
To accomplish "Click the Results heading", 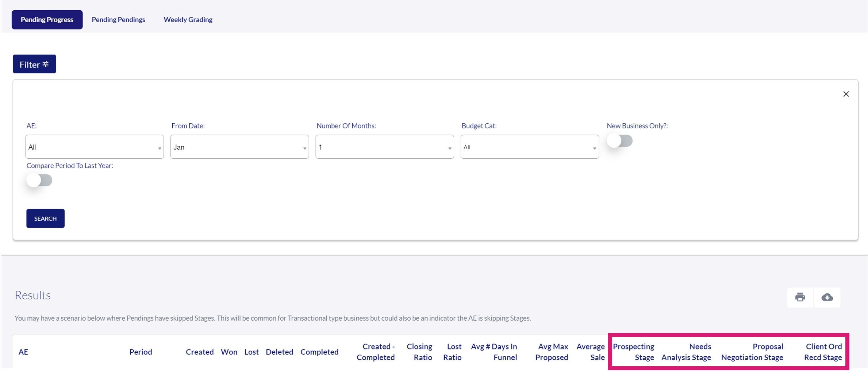I will point(32,295).
